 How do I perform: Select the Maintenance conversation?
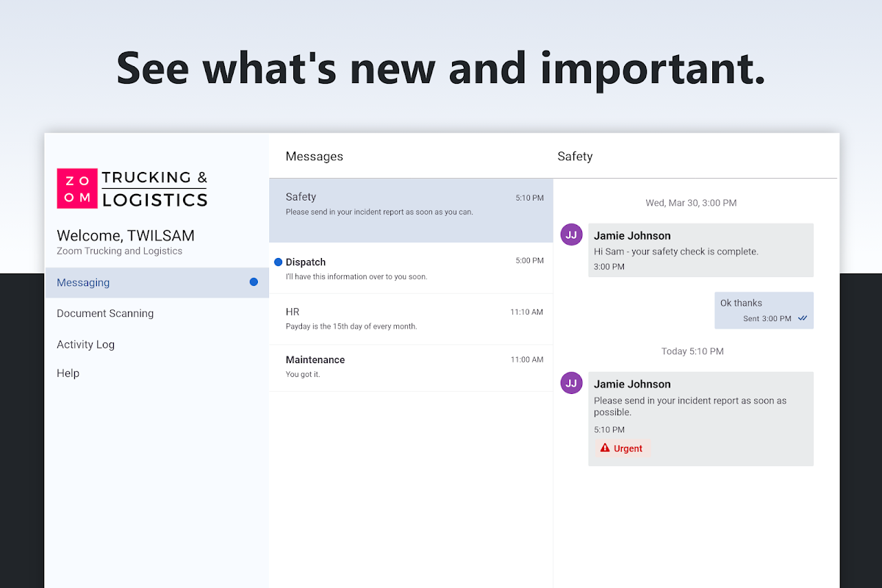(411, 367)
